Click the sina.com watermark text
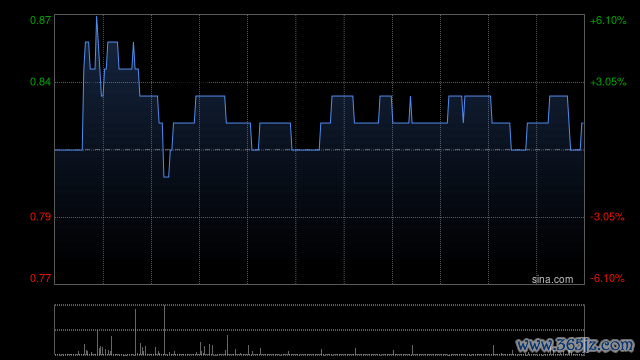This screenshot has width=640, height=360. coord(552,279)
